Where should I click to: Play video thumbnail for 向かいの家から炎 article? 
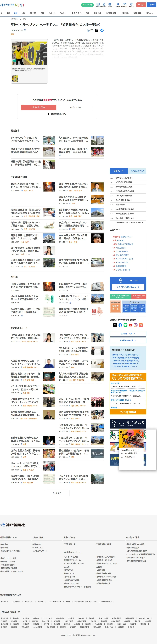[49, 187]
